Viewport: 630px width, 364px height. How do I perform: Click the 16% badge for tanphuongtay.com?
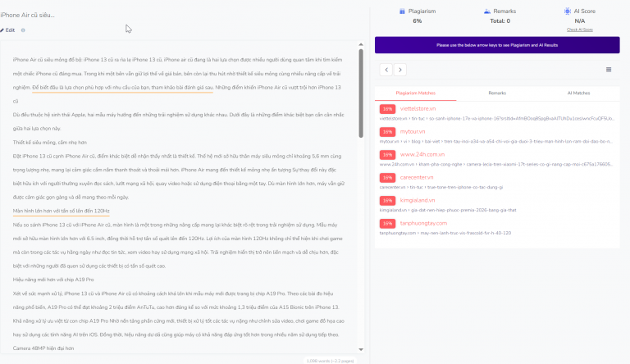point(387,223)
